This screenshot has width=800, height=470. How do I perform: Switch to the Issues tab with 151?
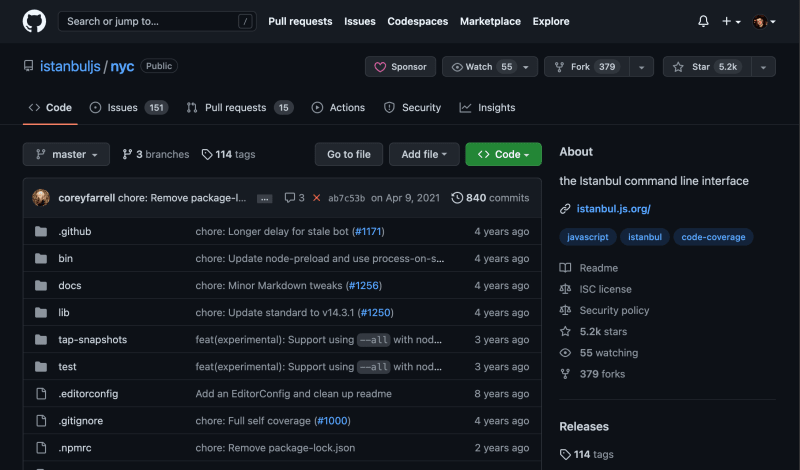pos(129,108)
